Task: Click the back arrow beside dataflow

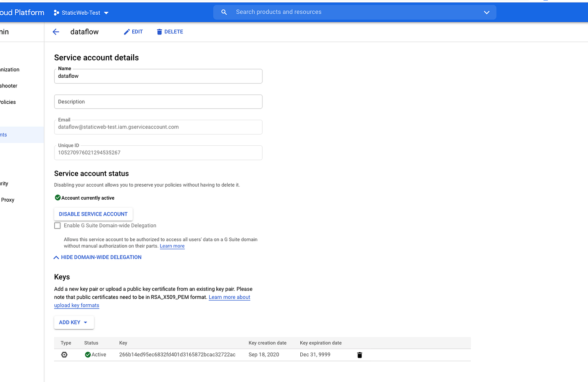Action: [56, 32]
